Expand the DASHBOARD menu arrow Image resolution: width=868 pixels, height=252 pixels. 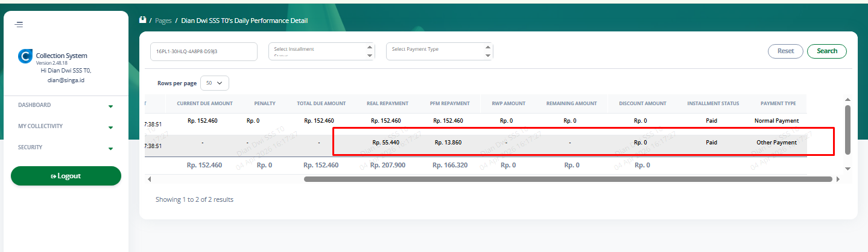110,106
